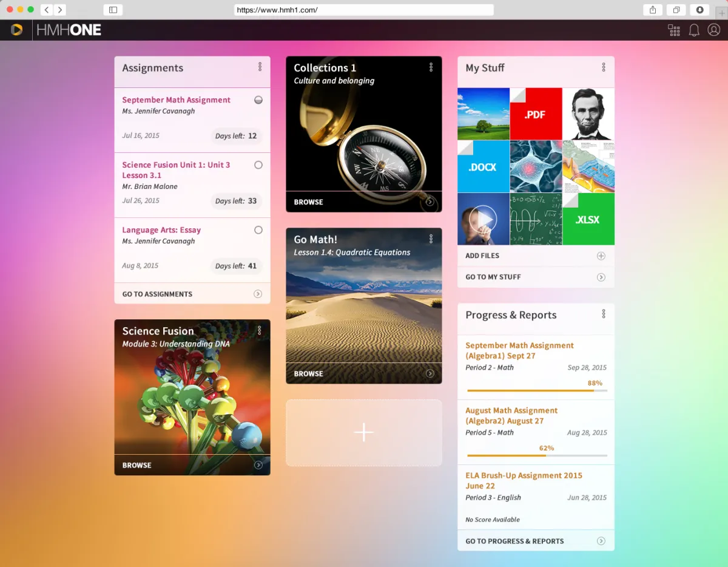This screenshot has height=567, width=728.
Task: Open Science Fusion Unit 1: Unit 3 Lesson 3.1
Action: pyautogui.click(x=176, y=170)
